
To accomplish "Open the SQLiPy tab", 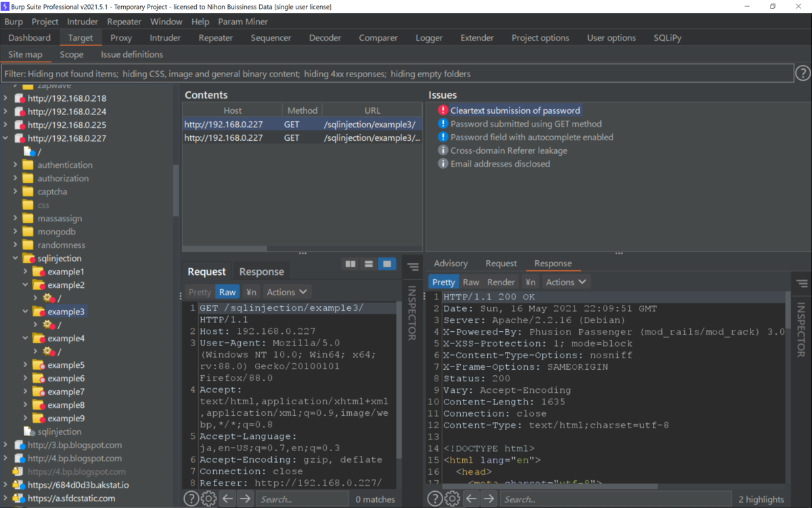I will [667, 38].
